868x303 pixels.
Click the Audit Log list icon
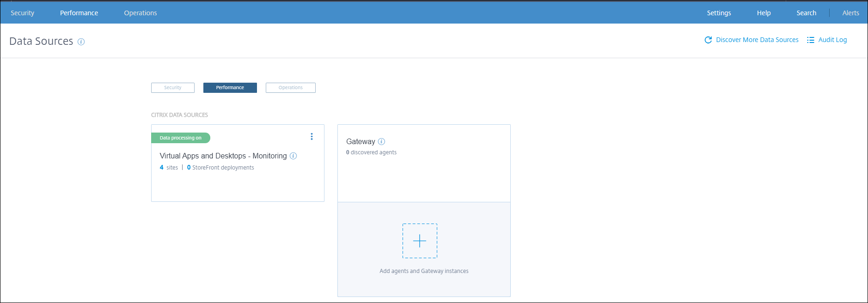(811, 40)
